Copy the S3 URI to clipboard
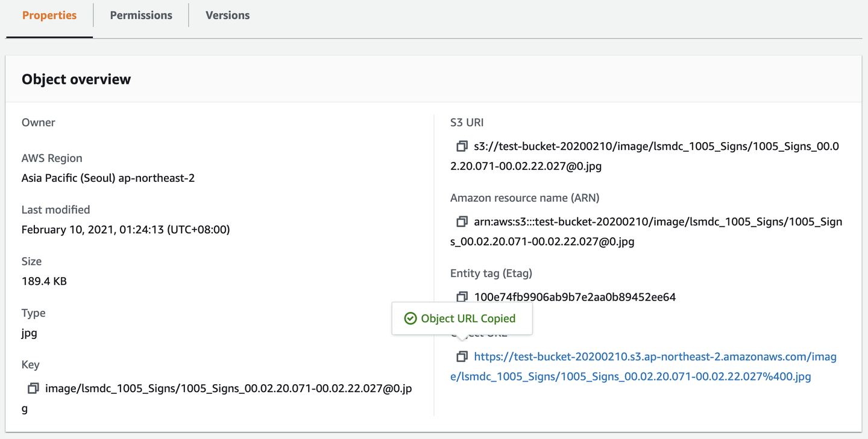The height and width of the screenshot is (439, 868). 462,146
